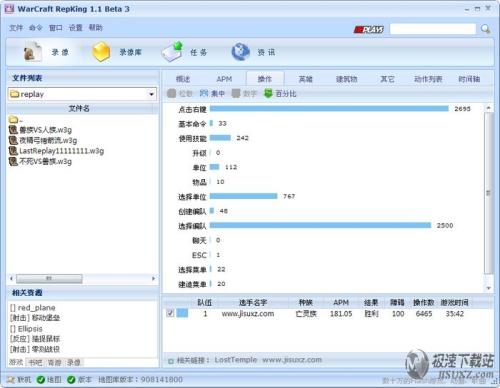Screen dimensions: 500x388
Task: Click the up arrow of the chart scrollbar
Action: point(488,108)
